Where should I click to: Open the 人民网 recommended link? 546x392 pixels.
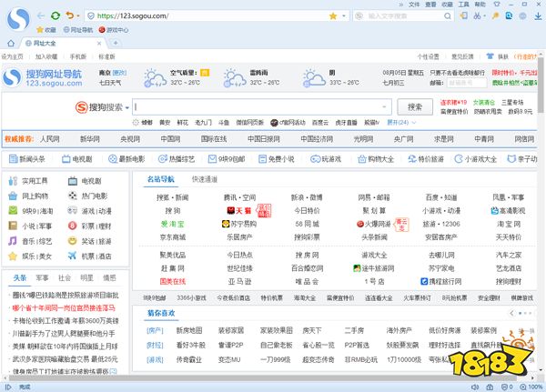50,139
